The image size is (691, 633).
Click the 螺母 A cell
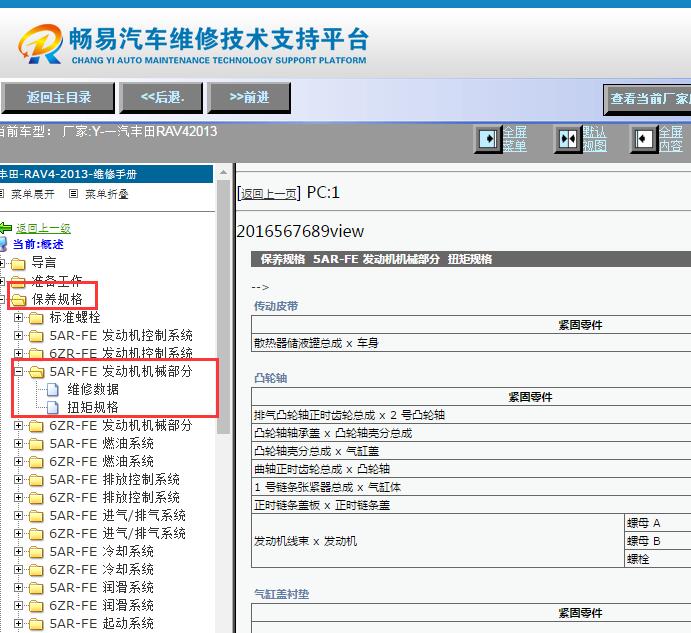[658, 523]
